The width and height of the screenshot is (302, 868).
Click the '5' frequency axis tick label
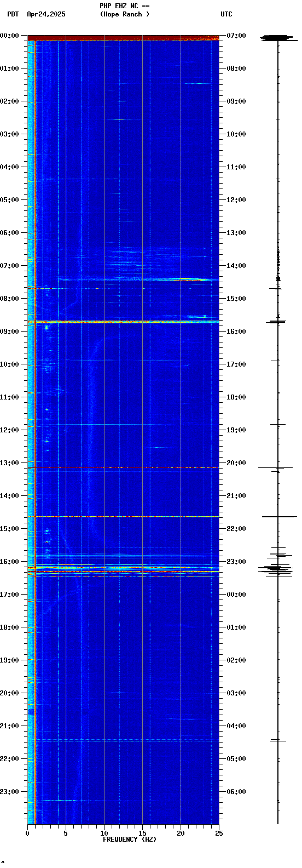point(66,833)
